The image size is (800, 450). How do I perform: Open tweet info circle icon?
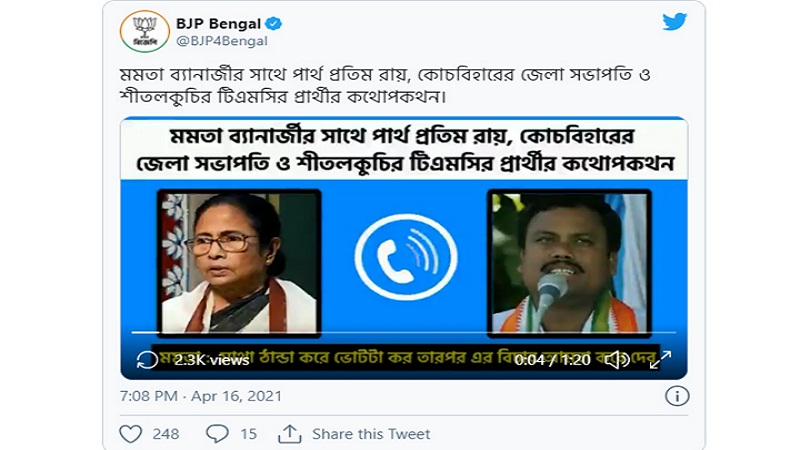click(x=677, y=396)
